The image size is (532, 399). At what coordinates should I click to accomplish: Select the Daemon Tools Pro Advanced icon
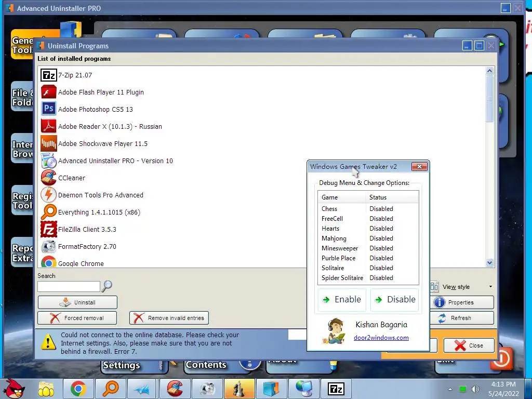click(48, 195)
